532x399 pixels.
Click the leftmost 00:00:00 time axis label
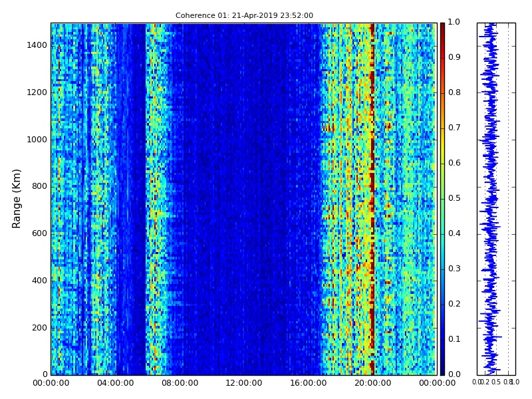[x=51, y=384]
